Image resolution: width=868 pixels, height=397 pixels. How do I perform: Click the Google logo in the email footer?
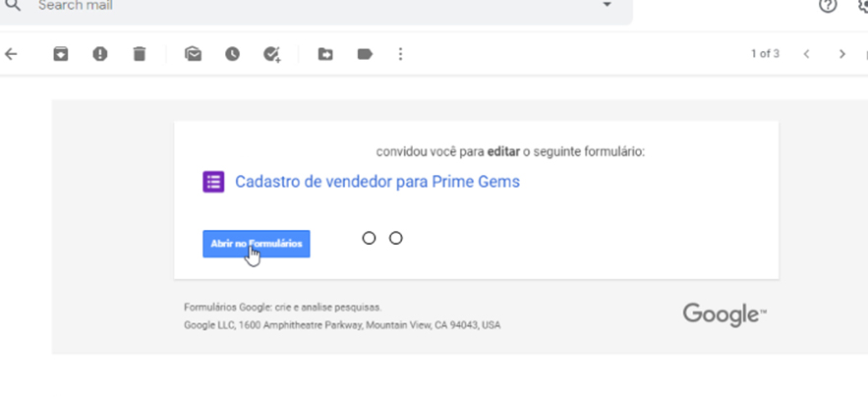724,314
